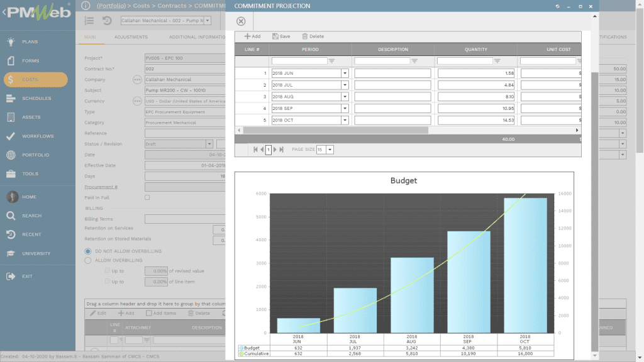Screen dimensions: 644x362
Task: Click the Exit sidebar icon
Action: [11, 277]
